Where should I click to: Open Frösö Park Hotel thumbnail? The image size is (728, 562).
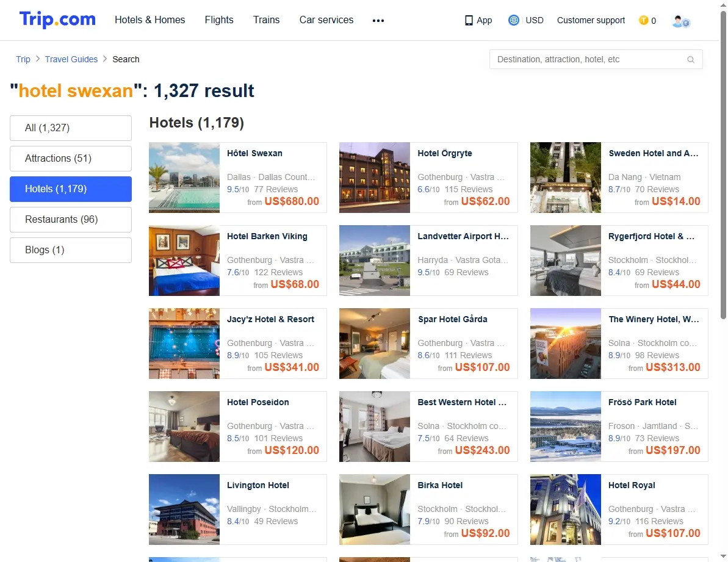566,427
